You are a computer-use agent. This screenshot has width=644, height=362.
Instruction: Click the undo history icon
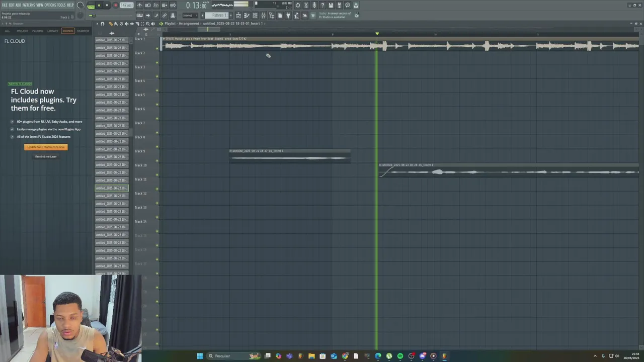click(297, 5)
